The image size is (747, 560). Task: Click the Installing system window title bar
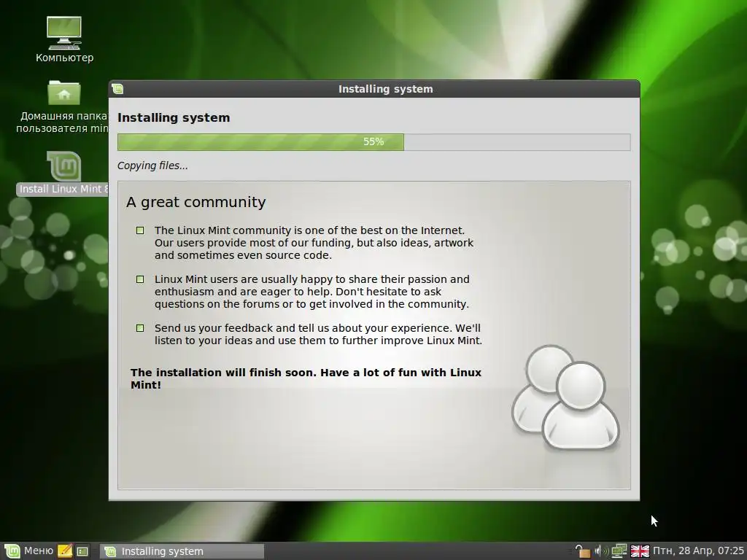(374, 89)
